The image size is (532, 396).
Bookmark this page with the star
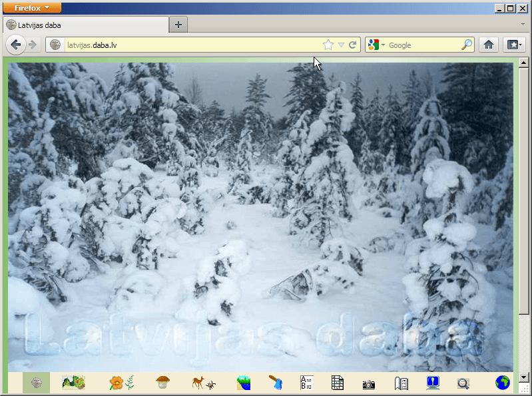coord(328,45)
